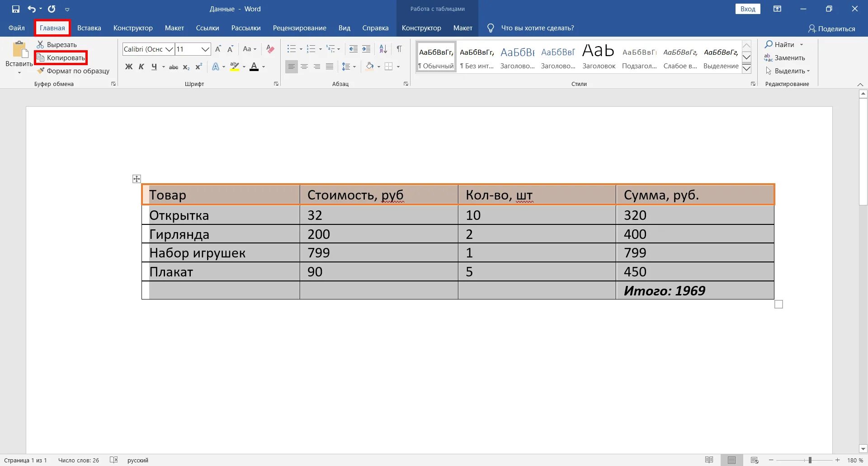Click the Undo arrow icon

point(31,9)
